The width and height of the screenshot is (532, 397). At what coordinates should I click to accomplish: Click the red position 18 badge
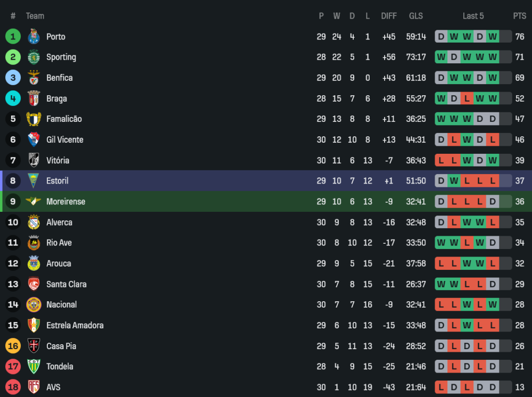click(13, 387)
